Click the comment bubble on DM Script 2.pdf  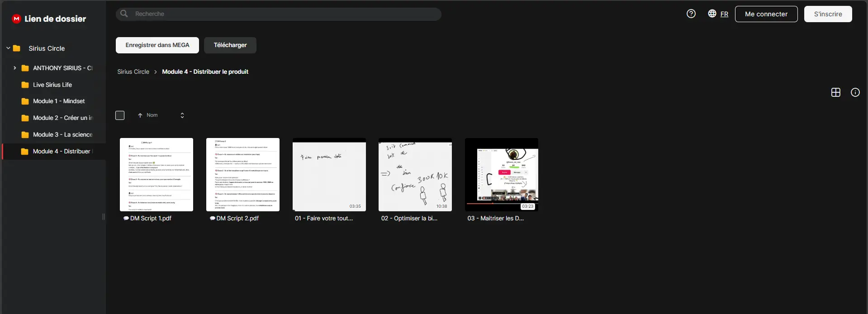click(213, 218)
